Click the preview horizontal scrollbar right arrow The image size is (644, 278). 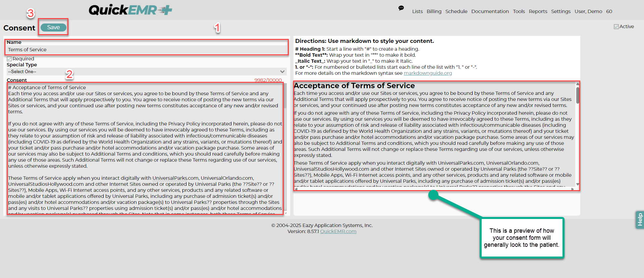(573, 189)
